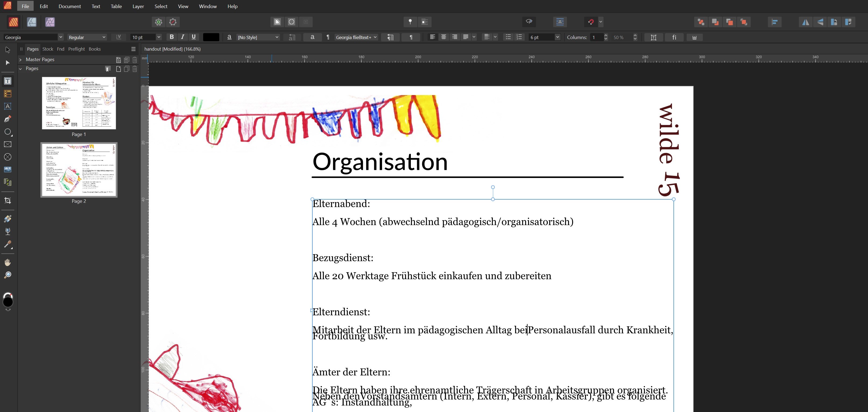Open the Document menu

pos(70,6)
